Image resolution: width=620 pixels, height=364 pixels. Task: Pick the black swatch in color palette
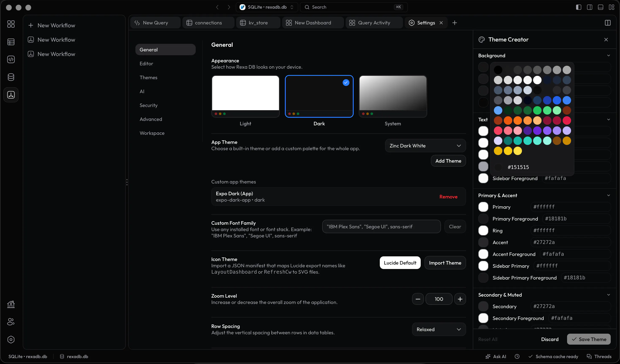click(498, 70)
